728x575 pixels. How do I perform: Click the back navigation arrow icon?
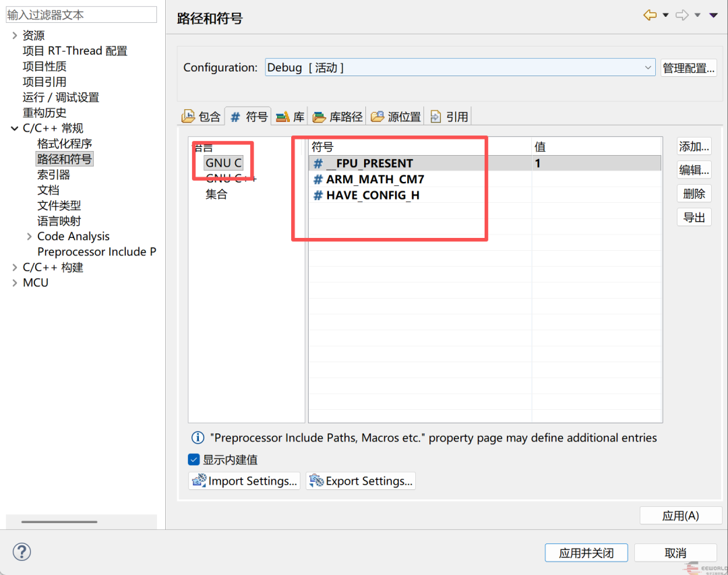pyautogui.click(x=650, y=16)
